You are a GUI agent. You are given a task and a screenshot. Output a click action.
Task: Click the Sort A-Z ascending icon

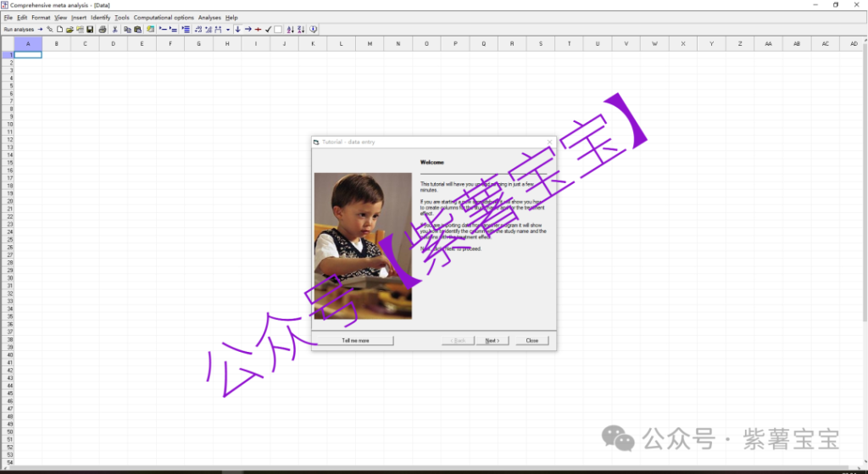291,30
